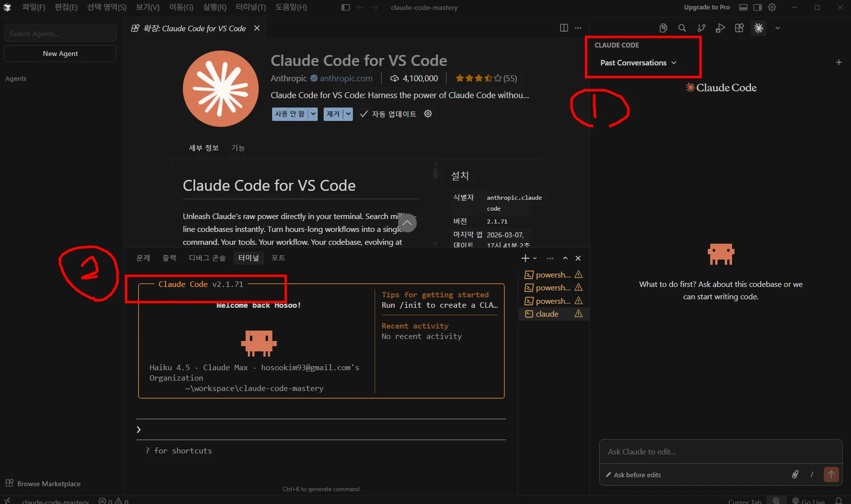Open notifications bell in status bar
Viewport: 851px width, 504px height.
tap(839, 501)
